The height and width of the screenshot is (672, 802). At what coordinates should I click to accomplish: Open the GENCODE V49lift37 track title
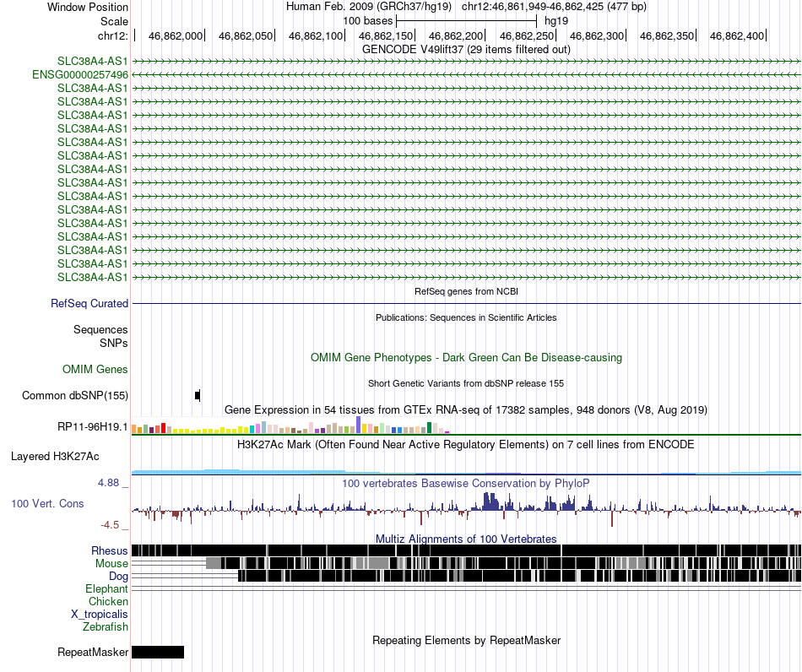(466, 49)
